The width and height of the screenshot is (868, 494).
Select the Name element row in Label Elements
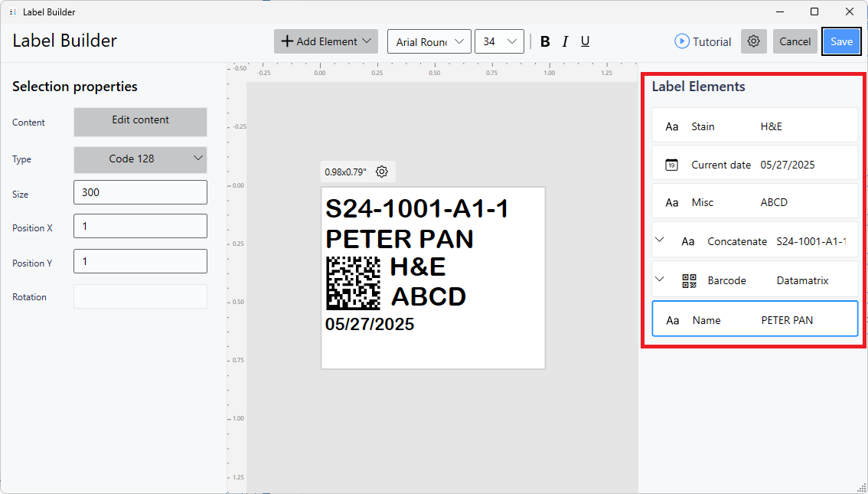[754, 319]
